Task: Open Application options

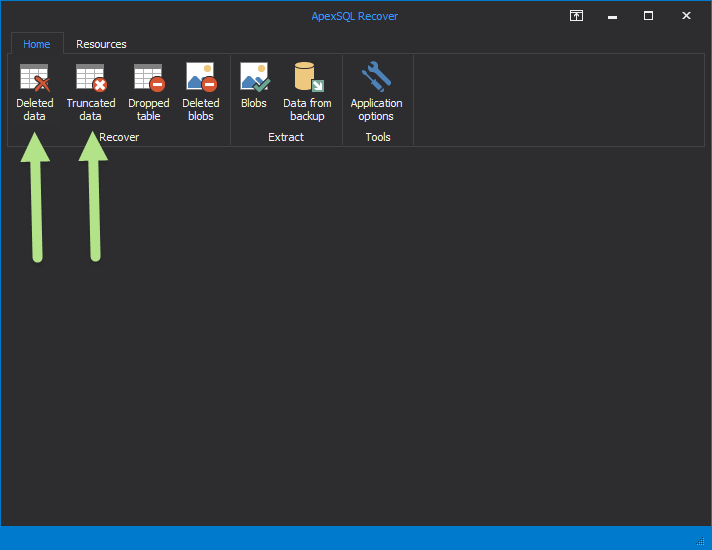Action: point(376,92)
